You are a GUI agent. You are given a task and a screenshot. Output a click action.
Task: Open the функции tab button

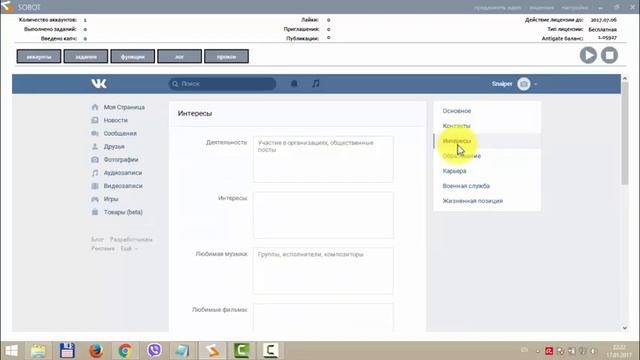point(133,56)
